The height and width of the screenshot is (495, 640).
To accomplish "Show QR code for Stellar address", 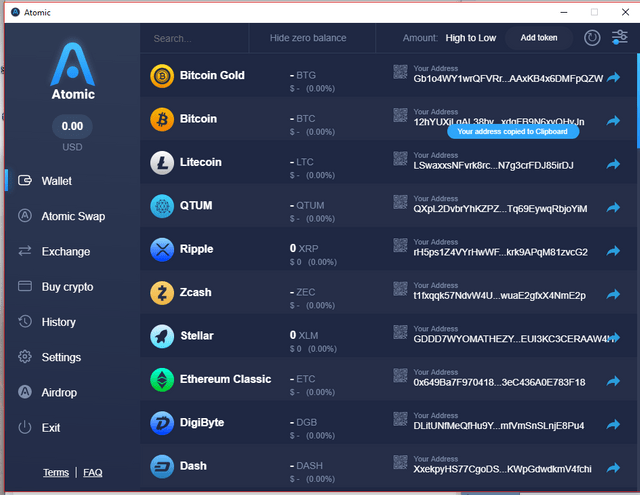I will click(400, 332).
